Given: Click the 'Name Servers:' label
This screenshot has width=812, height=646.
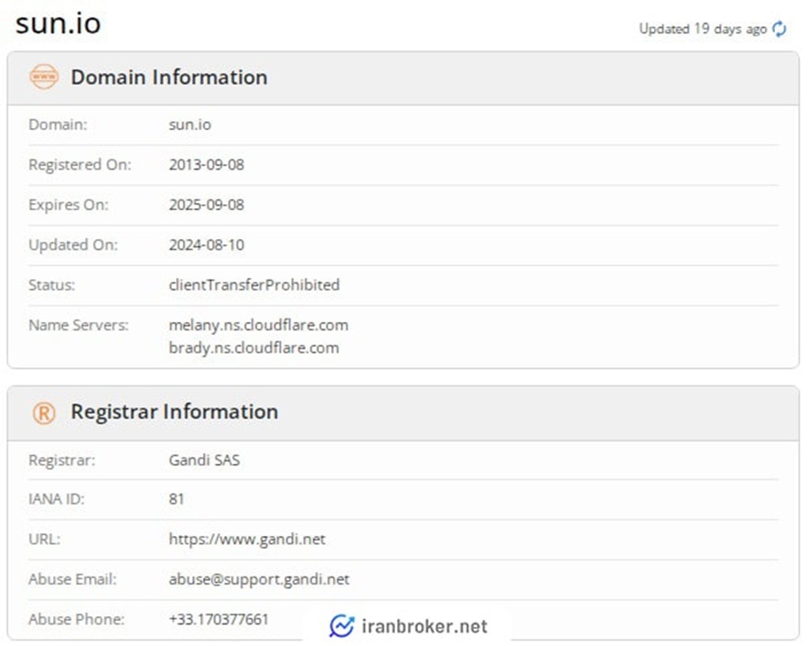Looking at the screenshot, I should 78,326.
